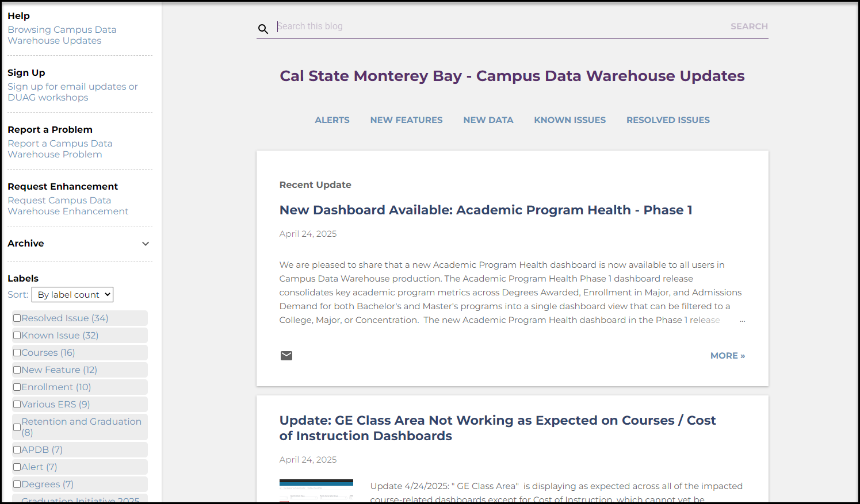Click the MORE » link on first post
860x504 pixels.
728,356
